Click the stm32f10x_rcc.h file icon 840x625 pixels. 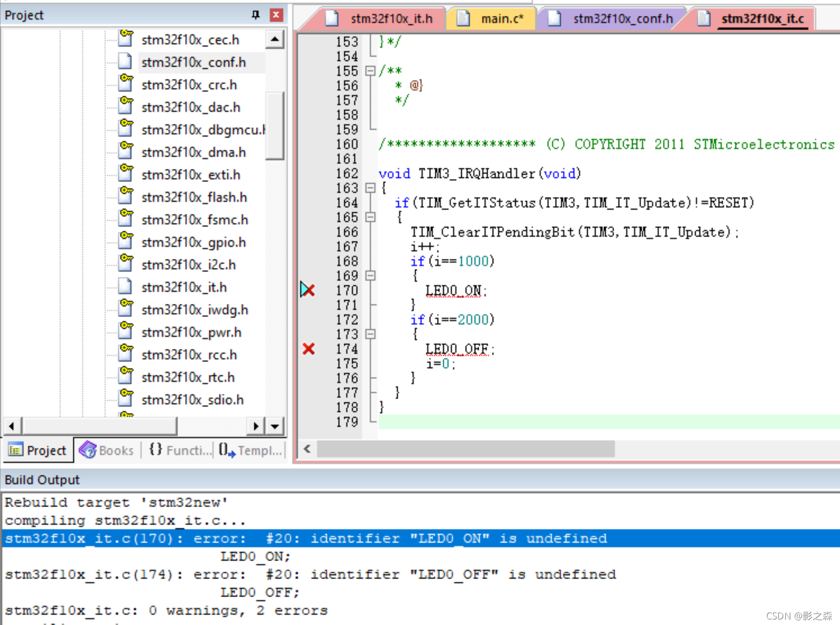125,353
